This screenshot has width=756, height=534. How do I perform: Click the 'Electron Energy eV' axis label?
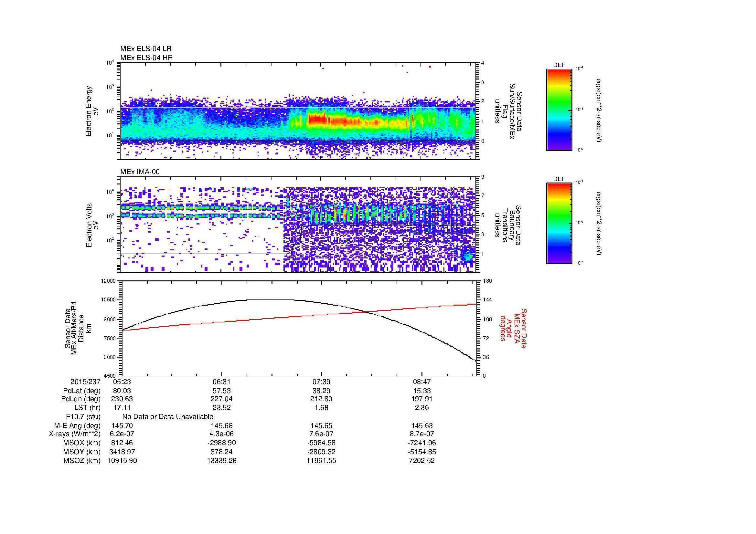click(x=92, y=111)
